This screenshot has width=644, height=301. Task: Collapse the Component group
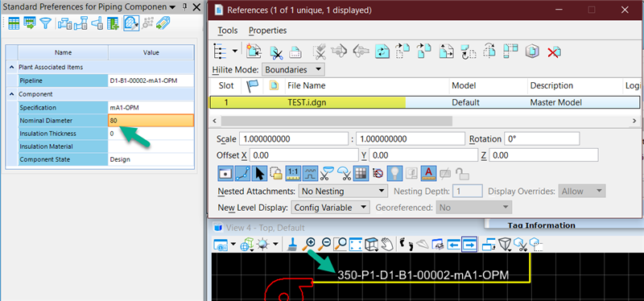coord(11,94)
